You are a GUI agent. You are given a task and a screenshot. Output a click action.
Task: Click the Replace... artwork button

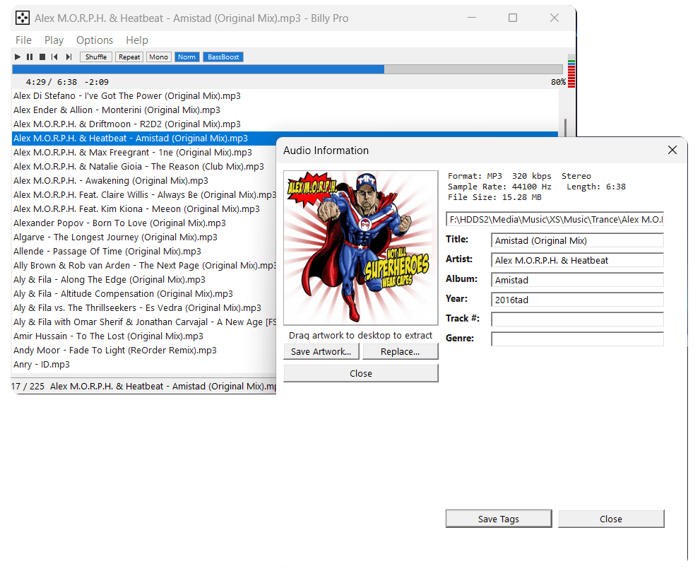point(400,351)
